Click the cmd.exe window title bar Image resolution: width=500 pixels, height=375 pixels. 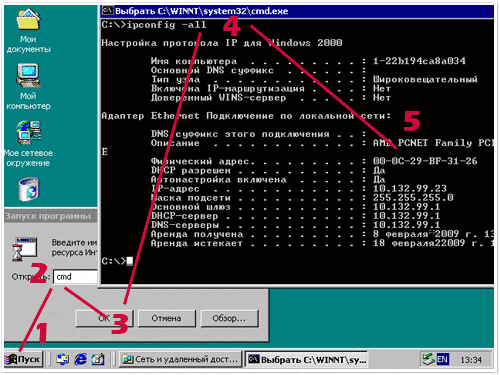pos(297,11)
